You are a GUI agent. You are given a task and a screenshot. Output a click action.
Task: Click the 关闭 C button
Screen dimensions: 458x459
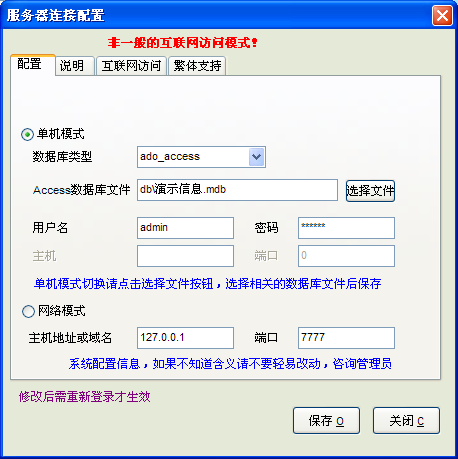click(x=406, y=421)
